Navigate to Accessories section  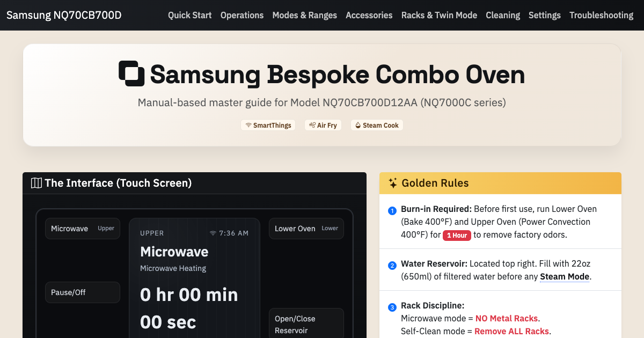369,15
